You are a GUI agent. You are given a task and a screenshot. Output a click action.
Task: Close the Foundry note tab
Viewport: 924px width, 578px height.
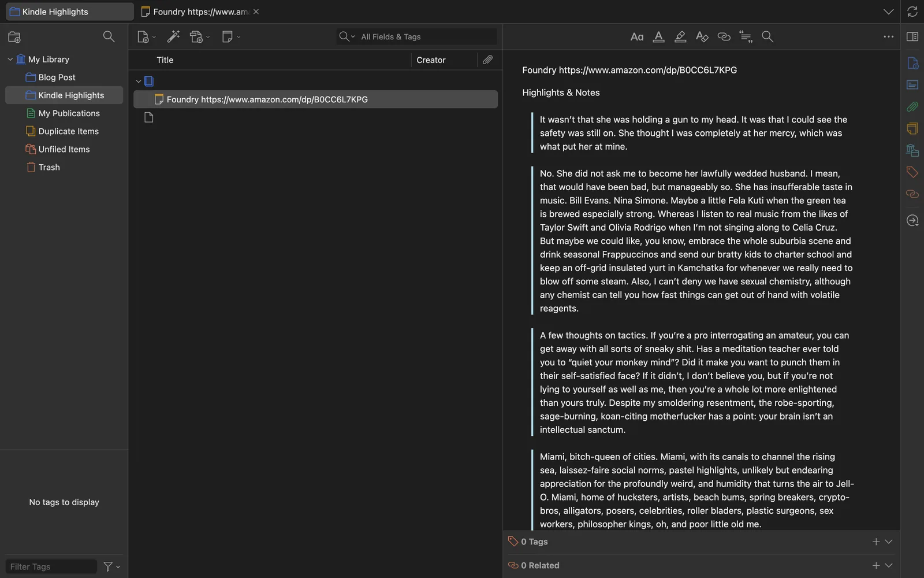[256, 12]
